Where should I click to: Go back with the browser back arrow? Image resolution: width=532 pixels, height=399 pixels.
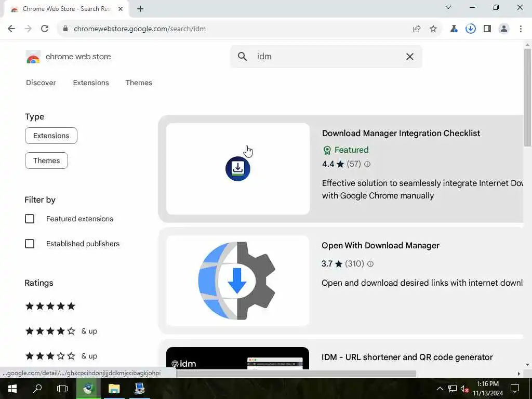click(x=11, y=29)
